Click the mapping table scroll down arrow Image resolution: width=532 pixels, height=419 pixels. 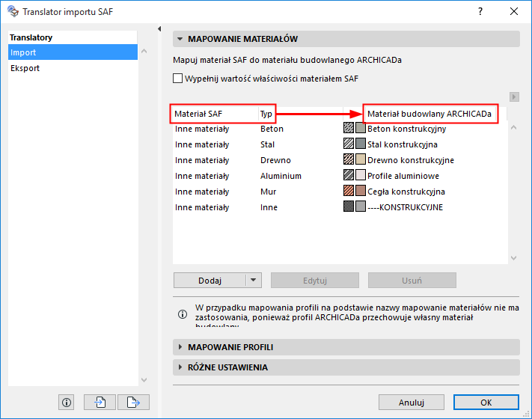pyautogui.click(x=514, y=258)
